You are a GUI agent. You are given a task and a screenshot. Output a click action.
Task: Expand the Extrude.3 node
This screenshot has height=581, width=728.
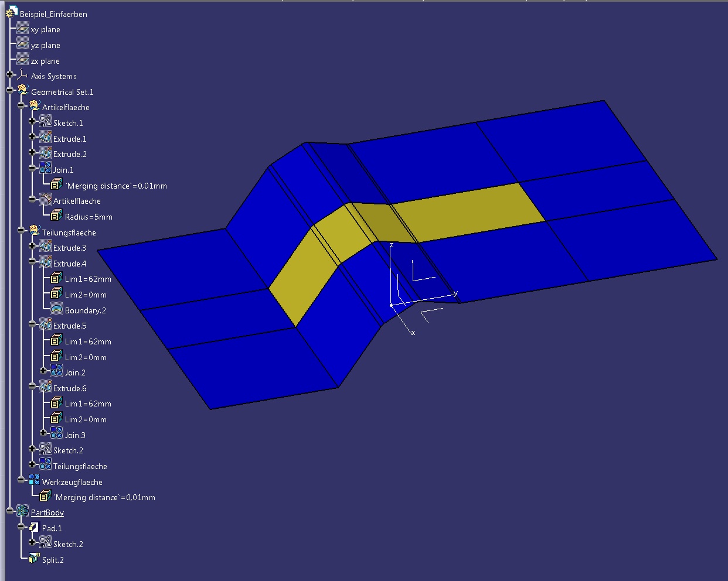click(x=32, y=246)
